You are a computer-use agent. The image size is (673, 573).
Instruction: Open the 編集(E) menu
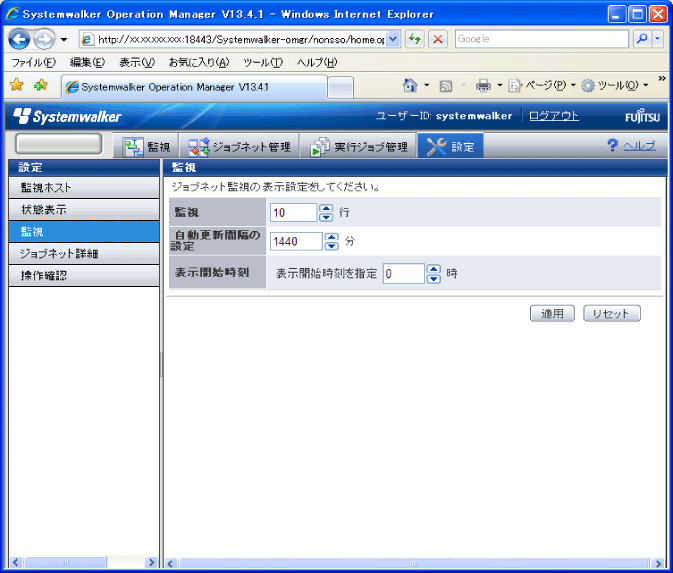[87, 63]
